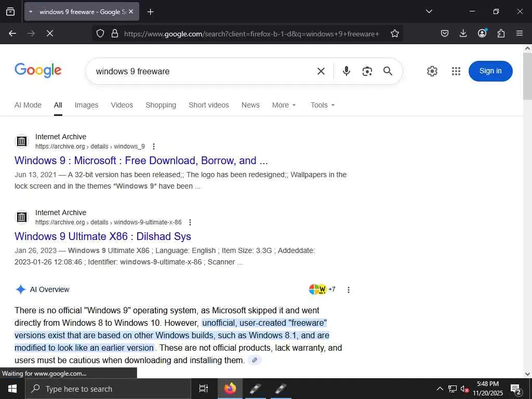Screen dimensions: 532x399
Task: Open more options for windows-9-ultimate-x-86 result
Action: coord(190,222)
